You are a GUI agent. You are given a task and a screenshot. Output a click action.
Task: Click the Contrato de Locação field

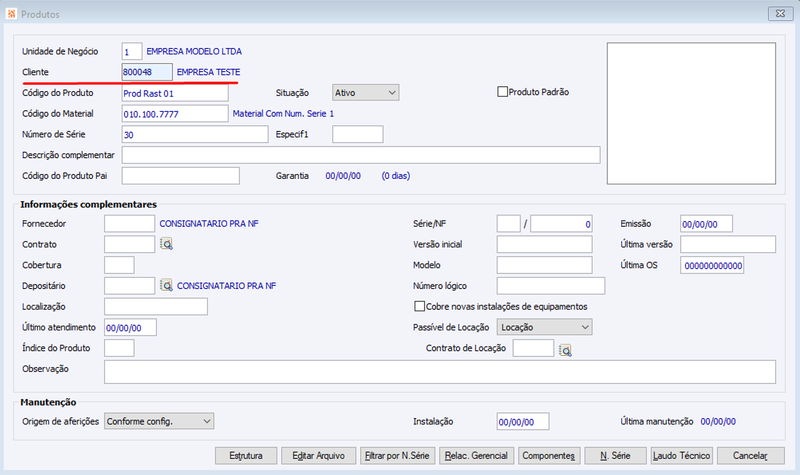pyautogui.click(x=533, y=348)
